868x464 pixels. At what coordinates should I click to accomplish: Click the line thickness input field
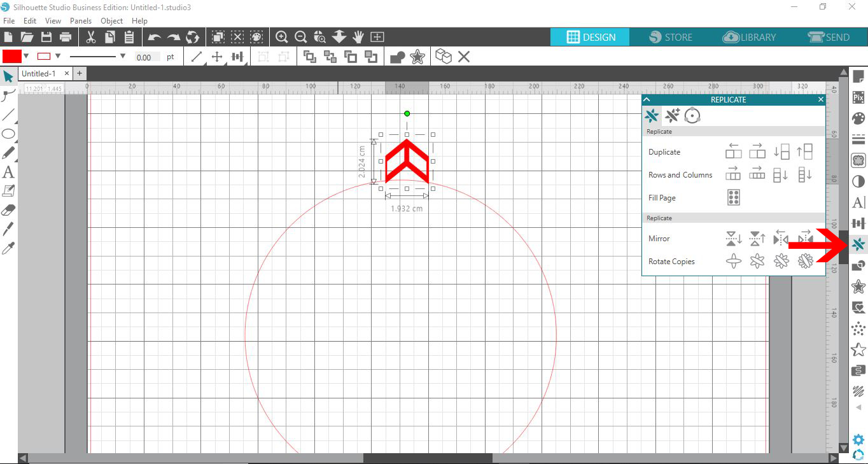pos(148,57)
